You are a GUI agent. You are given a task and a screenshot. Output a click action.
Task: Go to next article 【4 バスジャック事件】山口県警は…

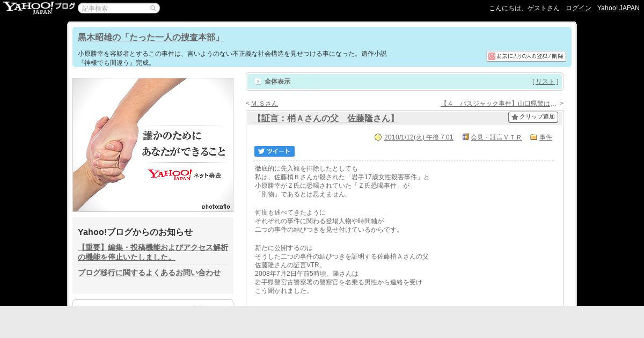pos(499,104)
